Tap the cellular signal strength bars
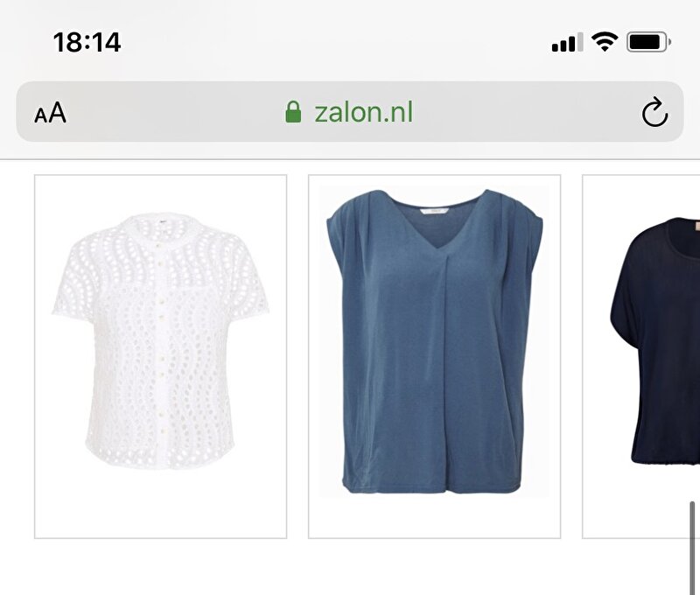The width and height of the screenshot is (700, 595). (x=567, y=42)
